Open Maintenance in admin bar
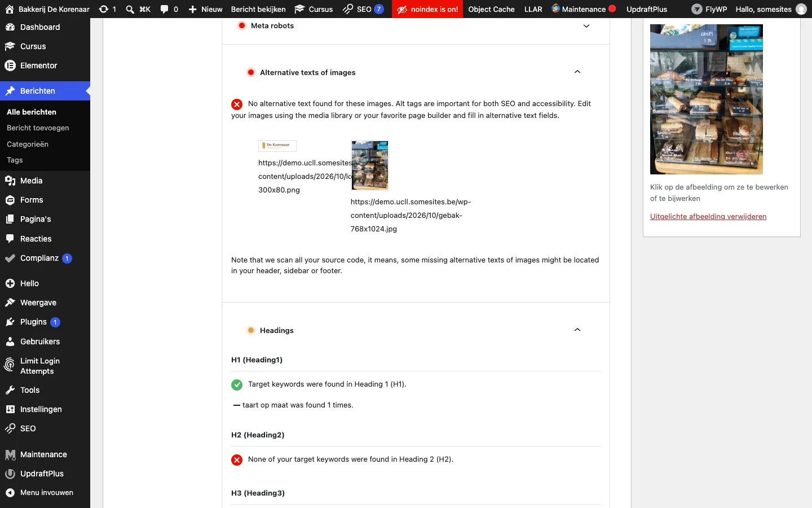Screen dimensions: 812x508 [584, 9]
